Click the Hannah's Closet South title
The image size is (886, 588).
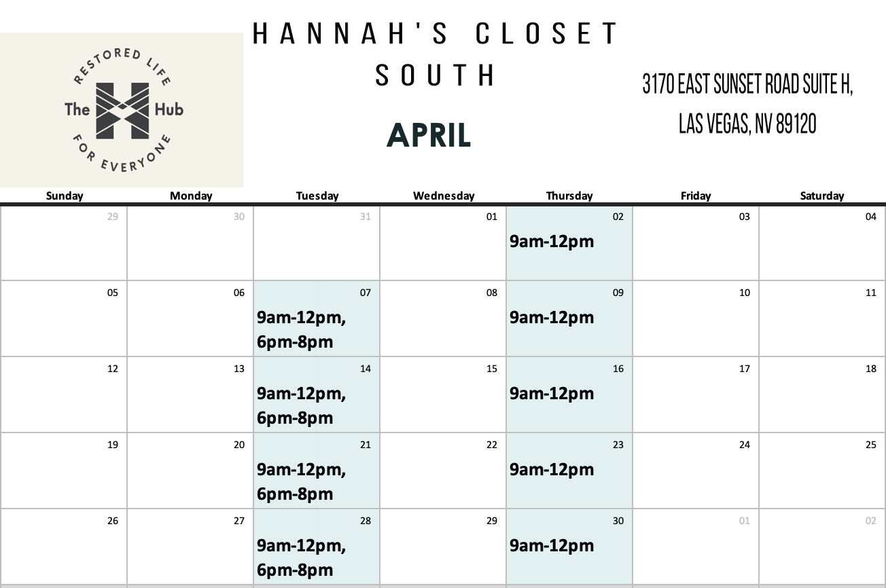[435, 54]
